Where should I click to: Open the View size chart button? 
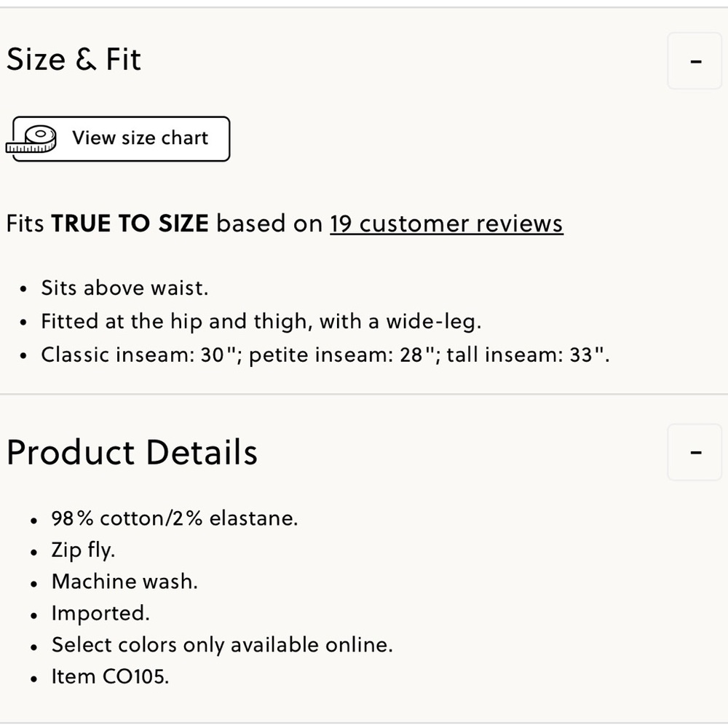pyautogui.click(x=140, y=138)
